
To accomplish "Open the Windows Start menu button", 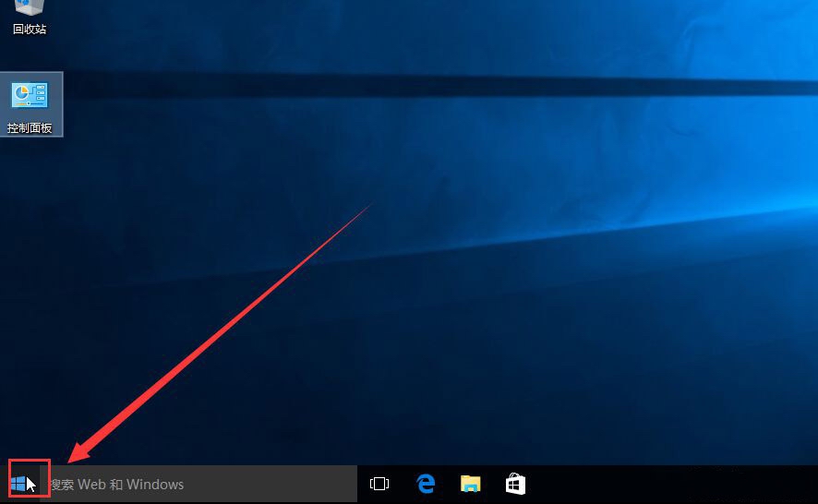I will click(18, 484).
